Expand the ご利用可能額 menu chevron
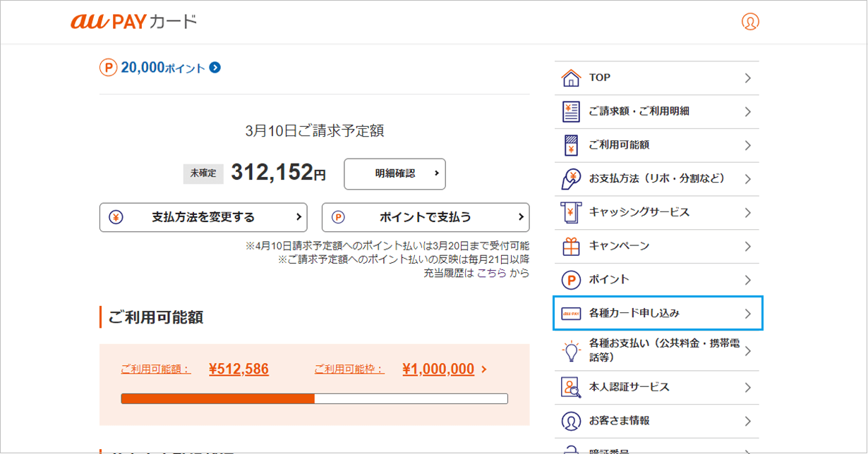This screenshot has width=868, height=454. coord(747,145)
